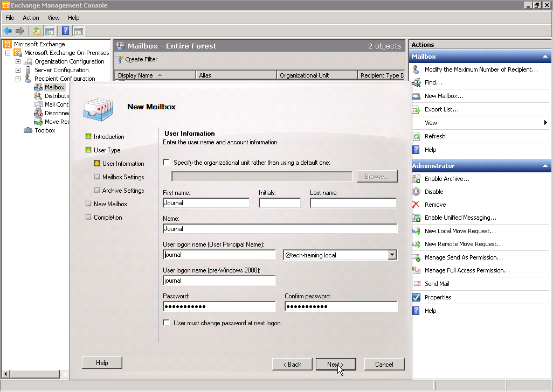
Task: Click the toolbar Back arrow icon
Action: [8, 31]
